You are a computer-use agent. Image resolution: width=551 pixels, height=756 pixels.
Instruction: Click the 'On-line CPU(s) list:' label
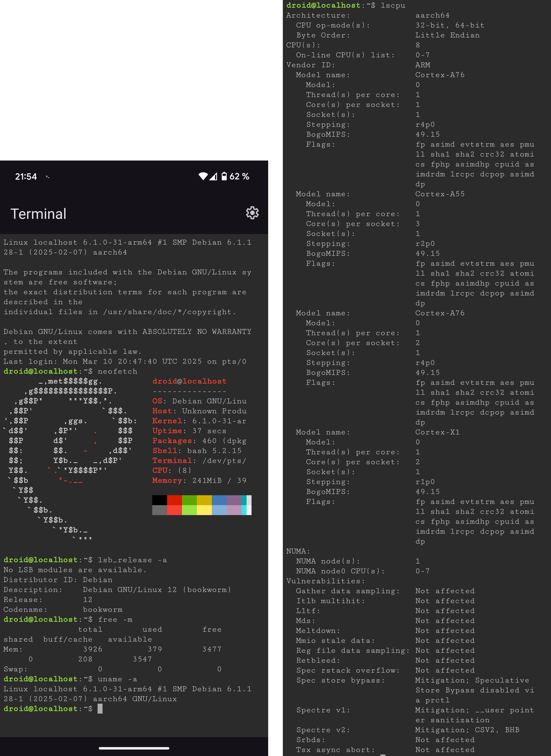coord(346,55)
